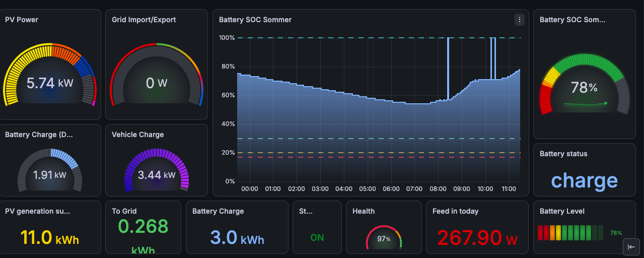Open the PV Power panel title
This screenshot has height=258, width=644.
tap(22, 20)
